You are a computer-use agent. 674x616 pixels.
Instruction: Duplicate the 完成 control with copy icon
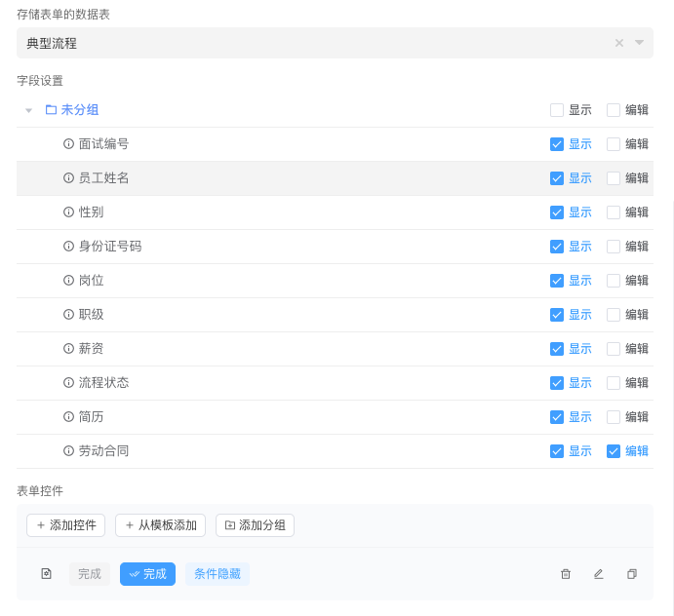click(632, 574)
